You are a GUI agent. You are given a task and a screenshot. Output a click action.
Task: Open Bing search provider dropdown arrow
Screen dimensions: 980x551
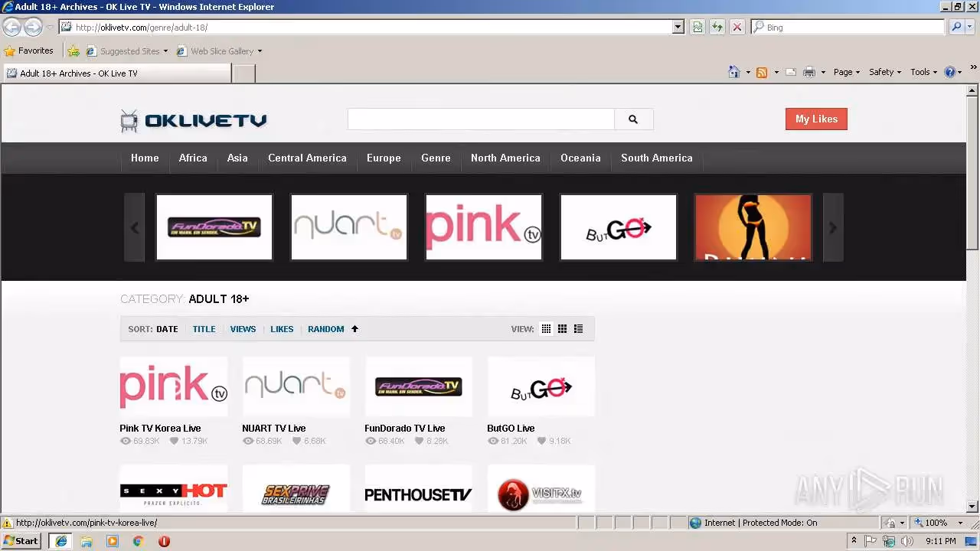pos(970,27)
